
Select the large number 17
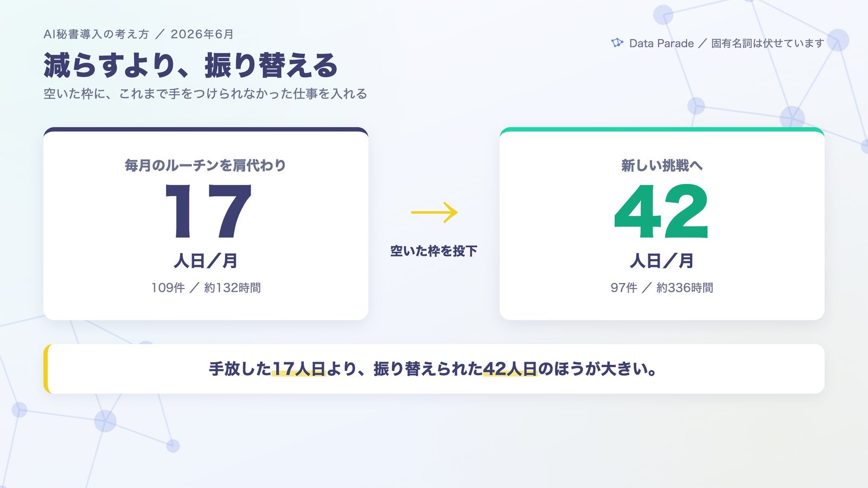(x=207, y=211)
